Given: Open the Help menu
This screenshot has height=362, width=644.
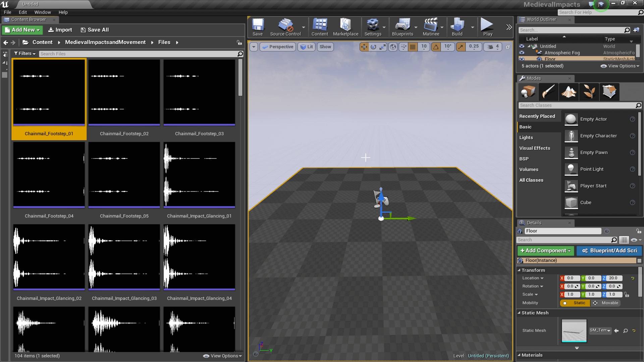Looking at the screenshot, I should [x=63, y=12].
